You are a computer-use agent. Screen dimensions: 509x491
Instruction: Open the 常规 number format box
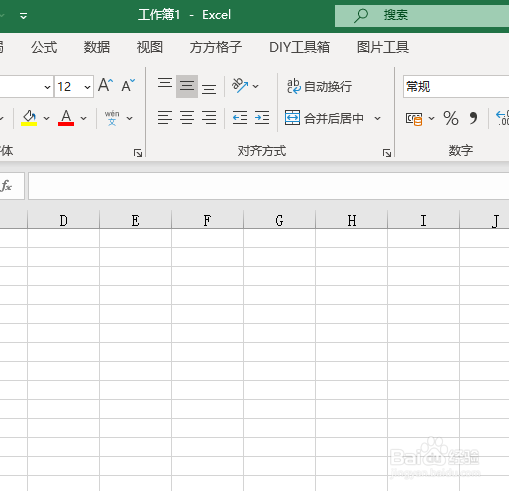click(x=456, y=87)
